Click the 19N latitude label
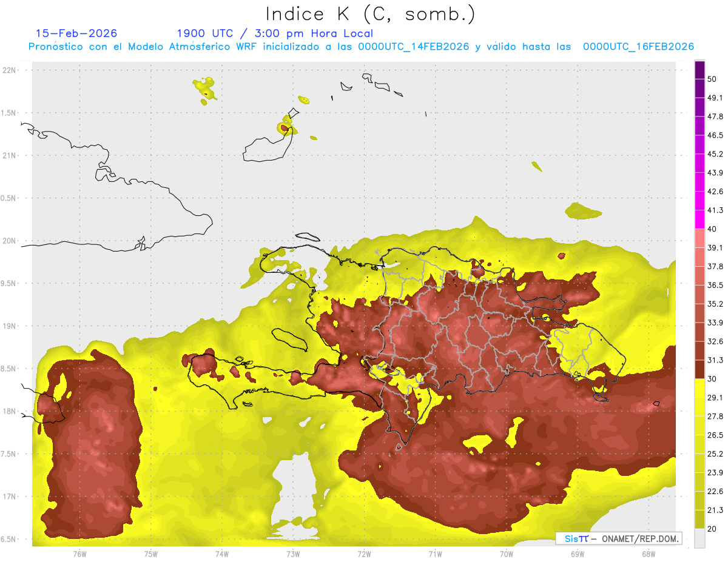 tap(10, 326)
